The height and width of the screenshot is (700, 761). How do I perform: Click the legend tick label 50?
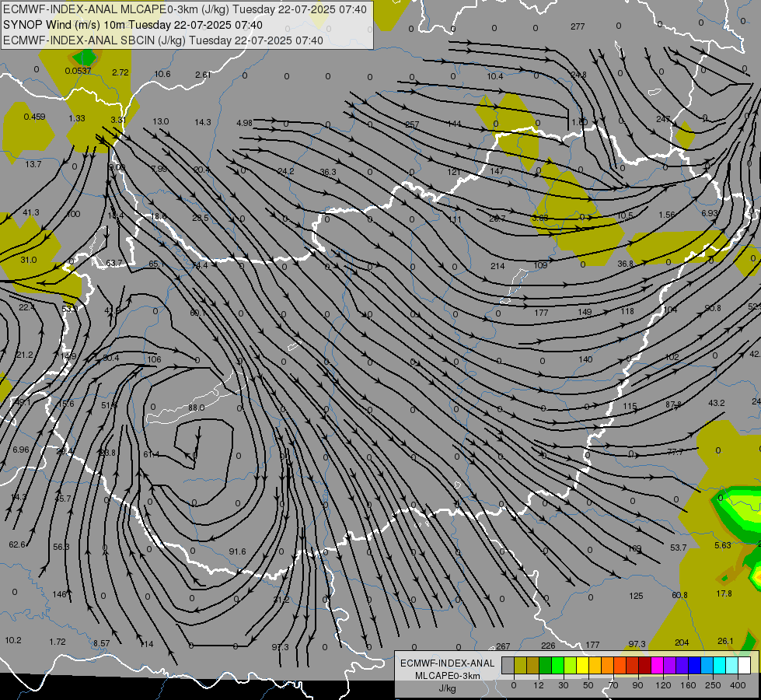[588, 685]
